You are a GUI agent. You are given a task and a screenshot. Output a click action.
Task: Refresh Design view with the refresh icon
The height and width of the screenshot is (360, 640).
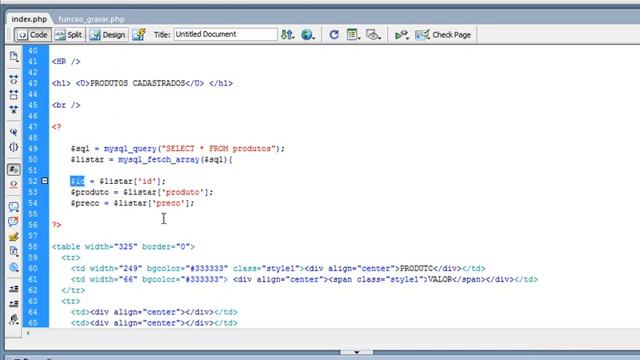coord(334,35)
